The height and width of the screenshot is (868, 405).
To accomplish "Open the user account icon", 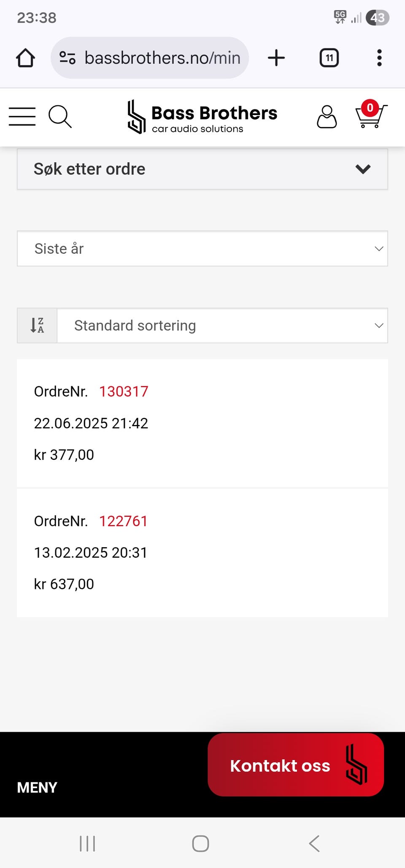I will click(x=327, y=116).
